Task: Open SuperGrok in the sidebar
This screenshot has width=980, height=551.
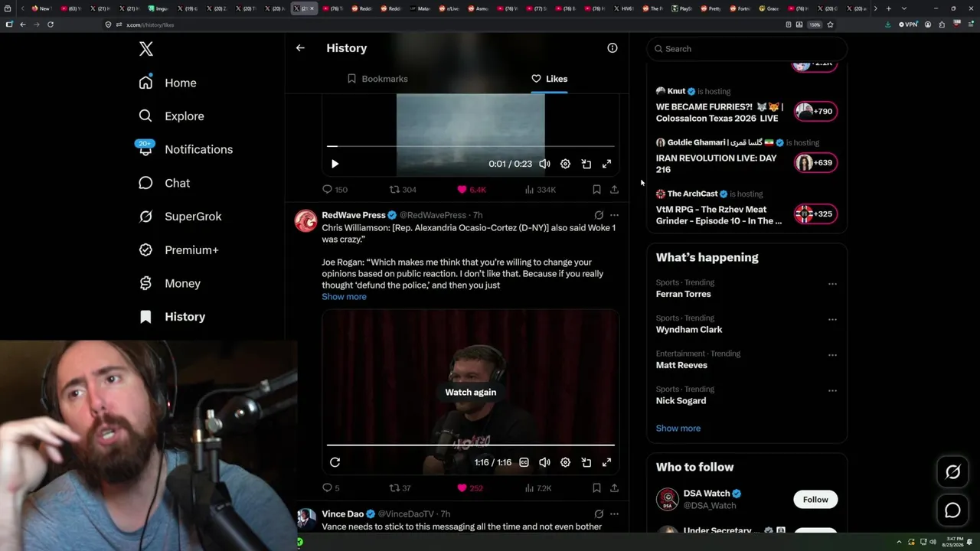Action: 180,217
